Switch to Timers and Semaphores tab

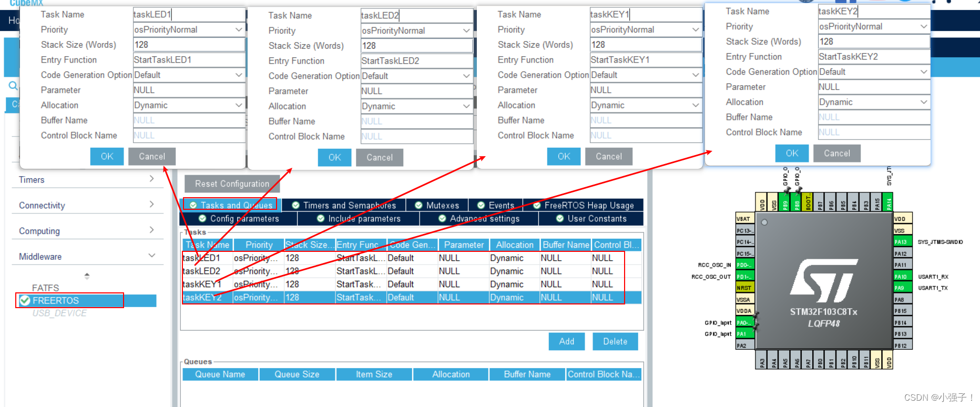tap(344, 205)
